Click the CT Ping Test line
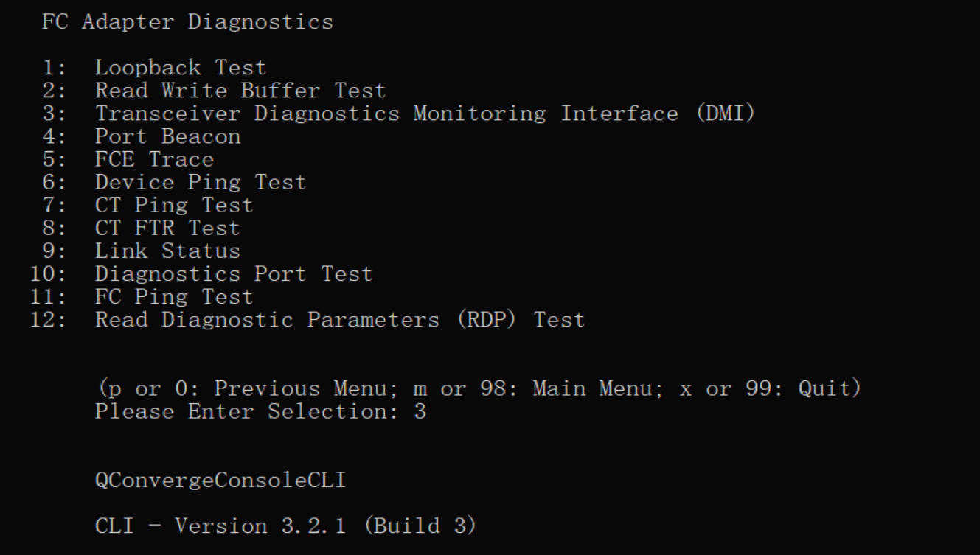The height and width of the screenshot is (555, 980). click(x=173, y=205)
